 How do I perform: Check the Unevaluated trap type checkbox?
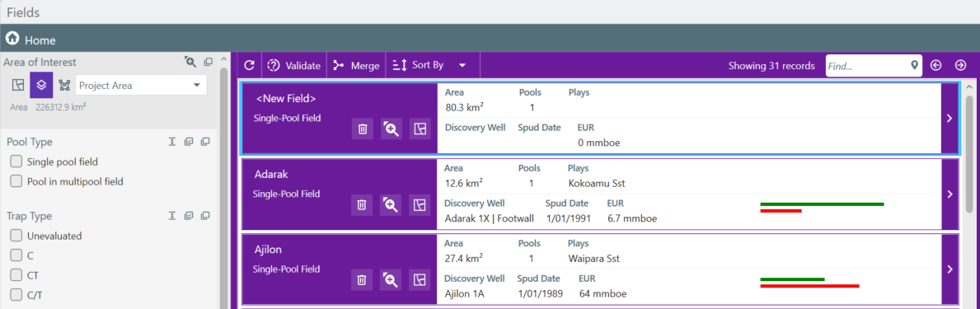coord(16,236)
